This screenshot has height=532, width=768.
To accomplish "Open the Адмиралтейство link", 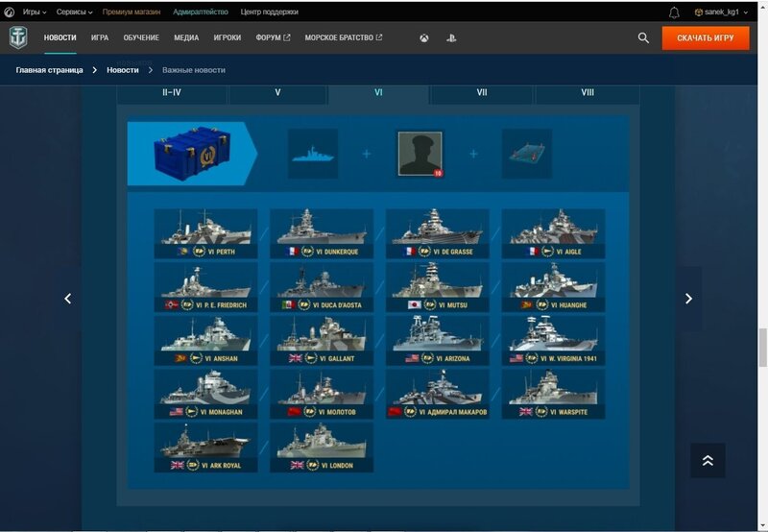I will point(201,12).
